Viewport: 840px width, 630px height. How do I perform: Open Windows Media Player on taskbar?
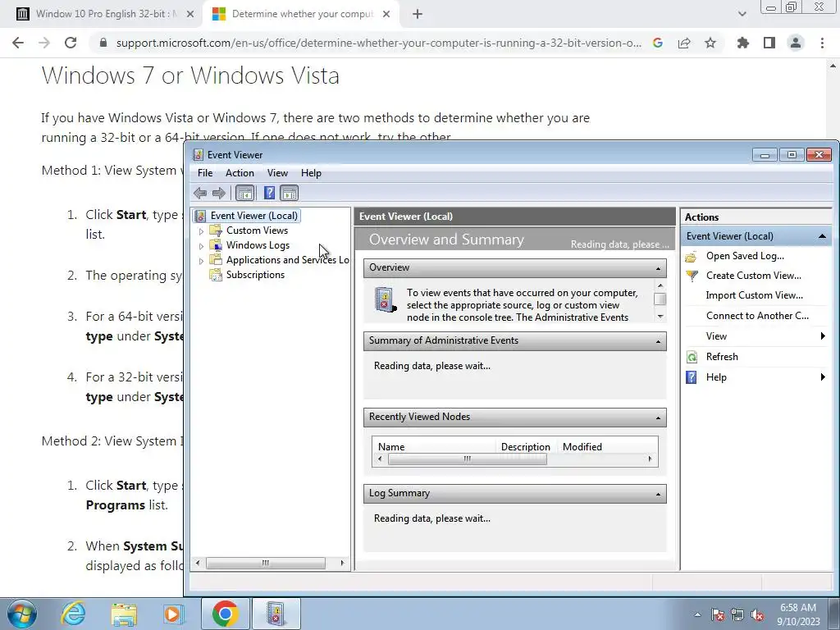[173, 614]
